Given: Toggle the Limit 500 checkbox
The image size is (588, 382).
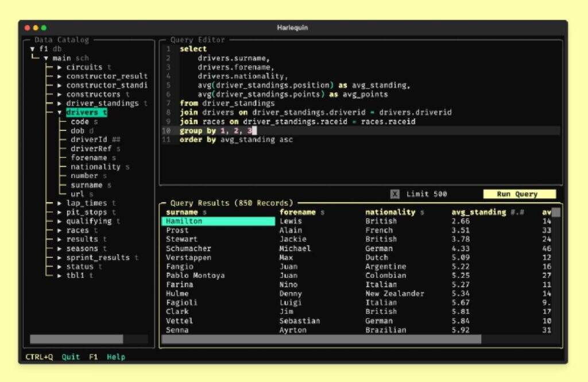Looking at the screenshot, I should point(395,194).
